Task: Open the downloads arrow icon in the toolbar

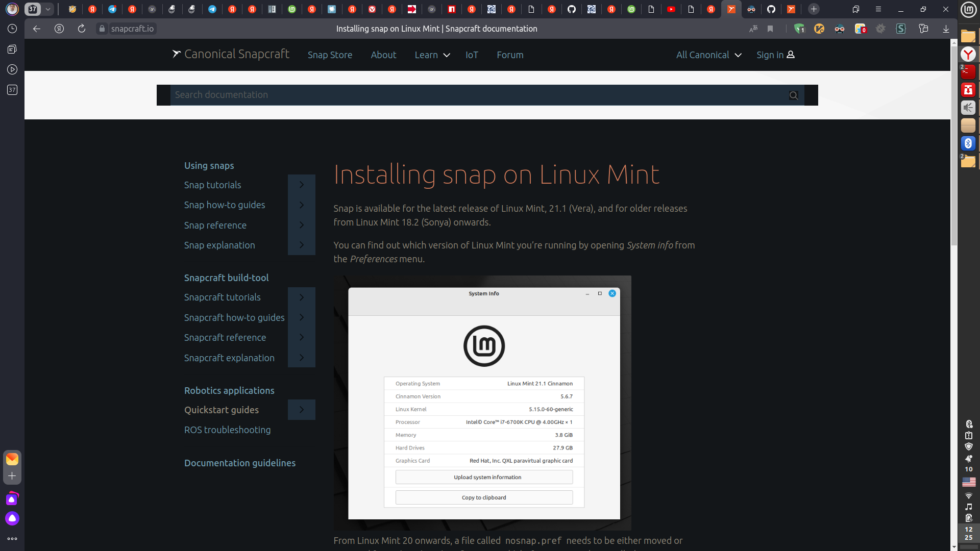Action: tap(947, 29)
